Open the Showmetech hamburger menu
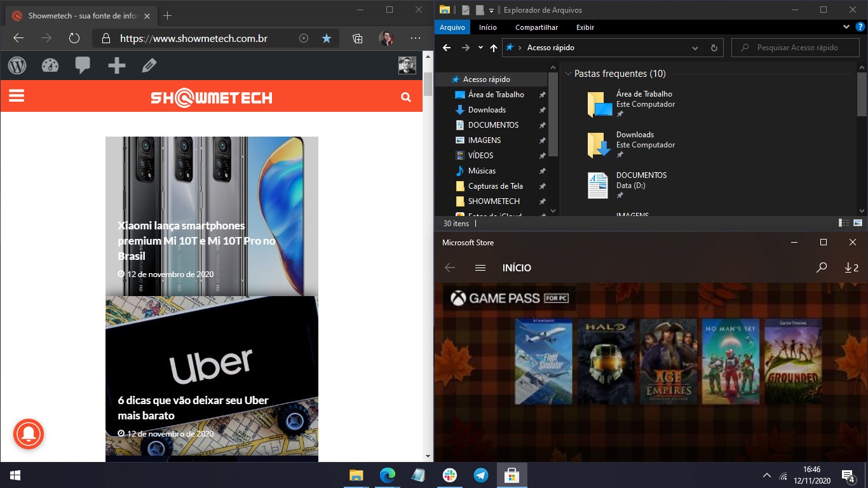This screenshot has height=488, width=868. pyautogui.click(x=17, y=95)
